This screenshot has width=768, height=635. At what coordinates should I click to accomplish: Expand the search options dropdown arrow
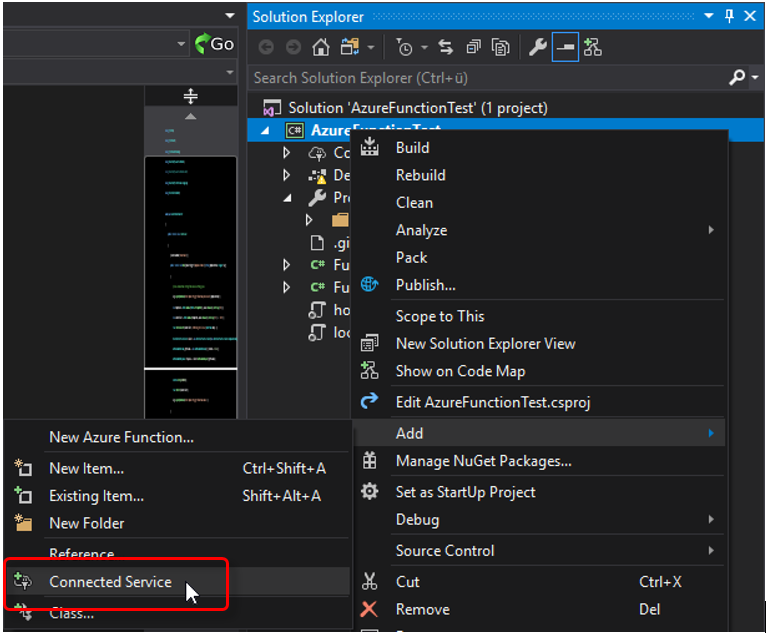pyautogui.click(x=753, y=77)
